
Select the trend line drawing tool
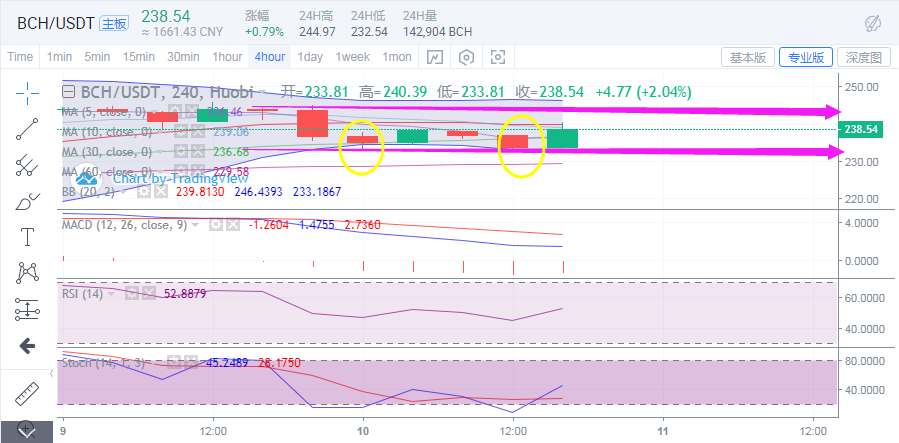[27, 128]
